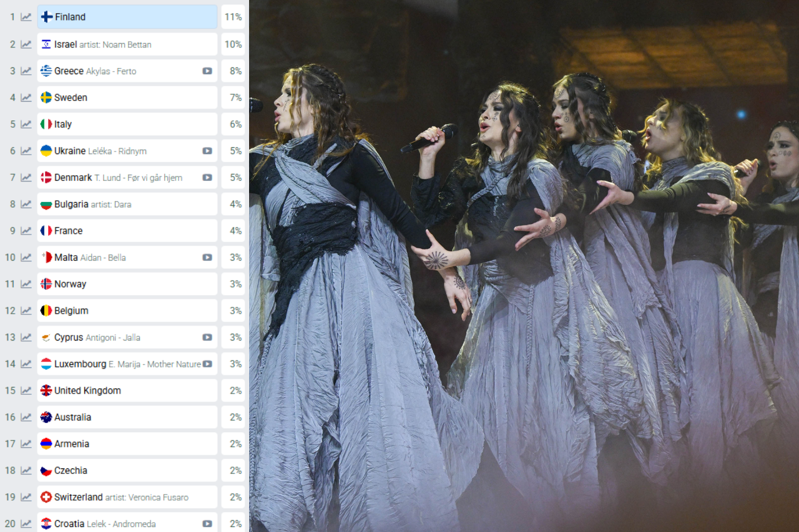Click the chart icon beside Israel
Image resolution: width=799 pixels, height=532 pixels.
[26, 44]
